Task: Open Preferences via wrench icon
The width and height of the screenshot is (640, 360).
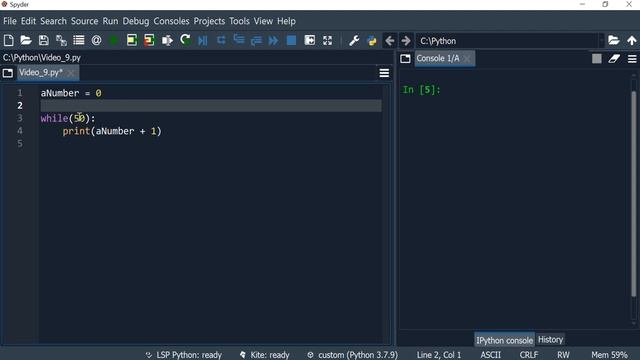Action: pos(354,40)
